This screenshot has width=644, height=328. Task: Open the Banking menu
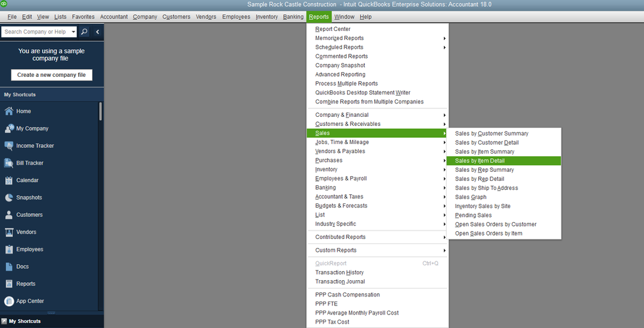293,17
